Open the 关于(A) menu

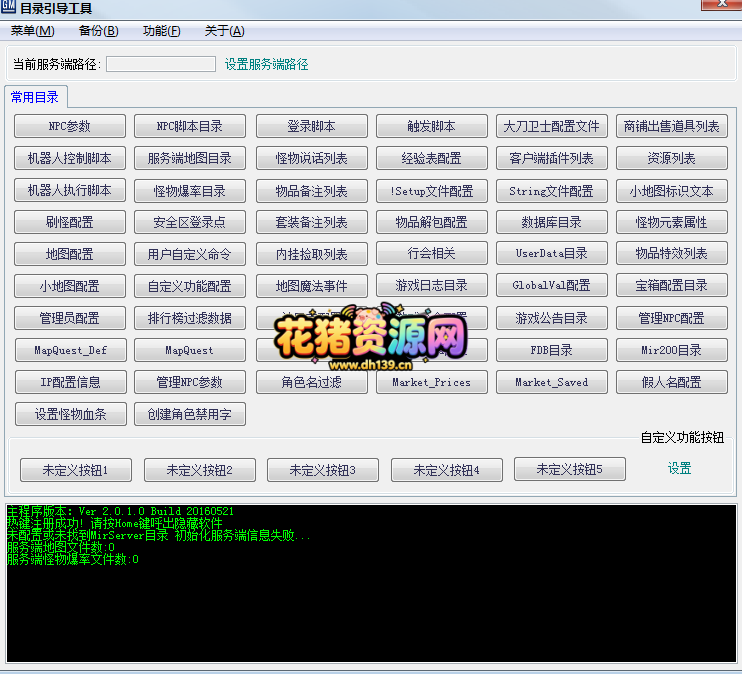pos(224,31)
